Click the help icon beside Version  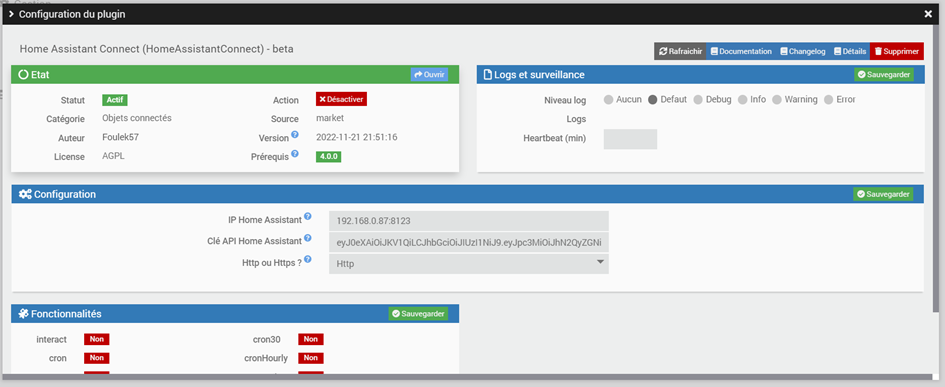coord(295,134)
